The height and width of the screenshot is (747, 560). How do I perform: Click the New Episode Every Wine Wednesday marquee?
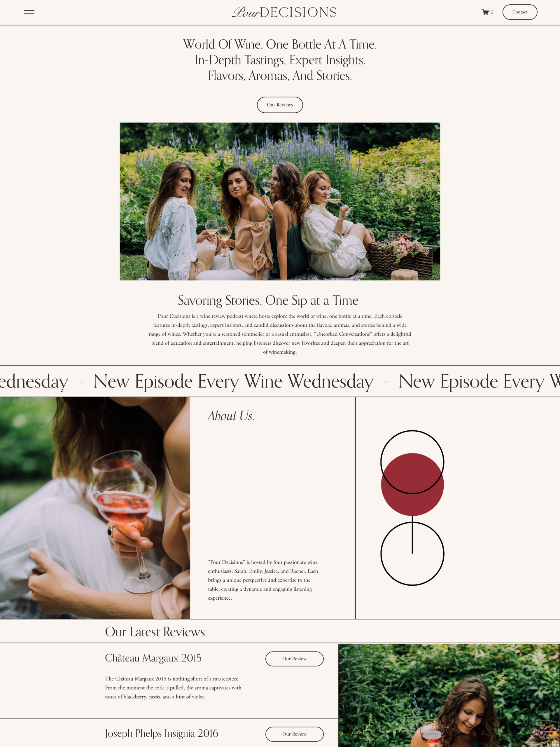pos(280,381)
